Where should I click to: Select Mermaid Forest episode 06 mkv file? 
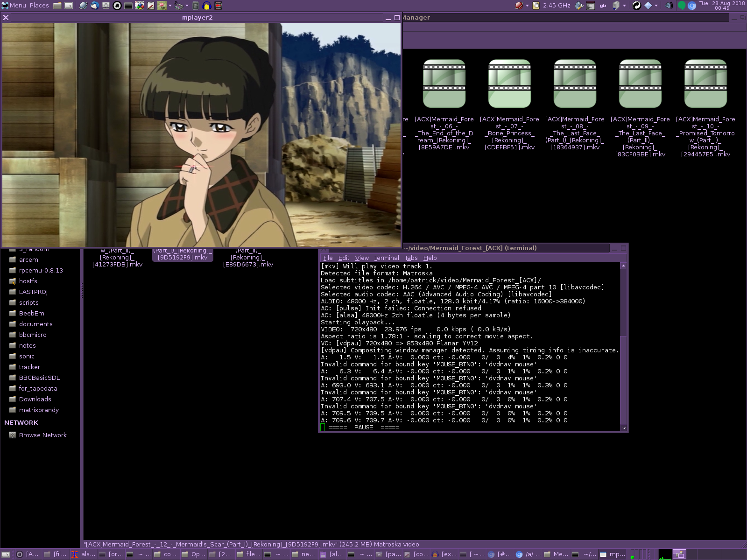click(444, 105)
